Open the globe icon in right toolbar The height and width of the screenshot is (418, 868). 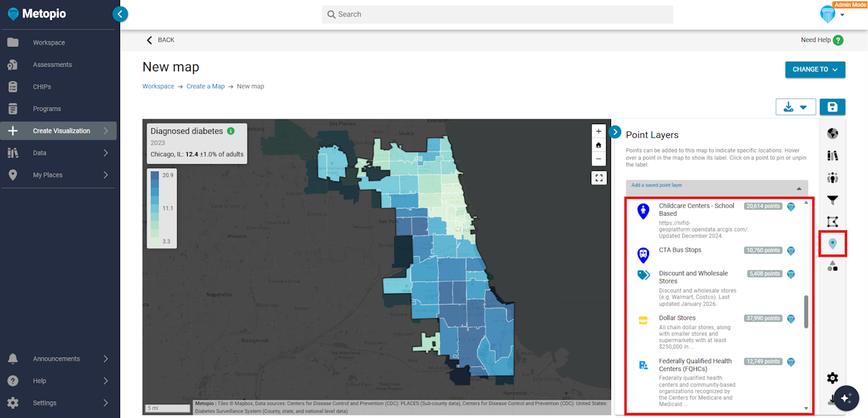coord(833,134)
